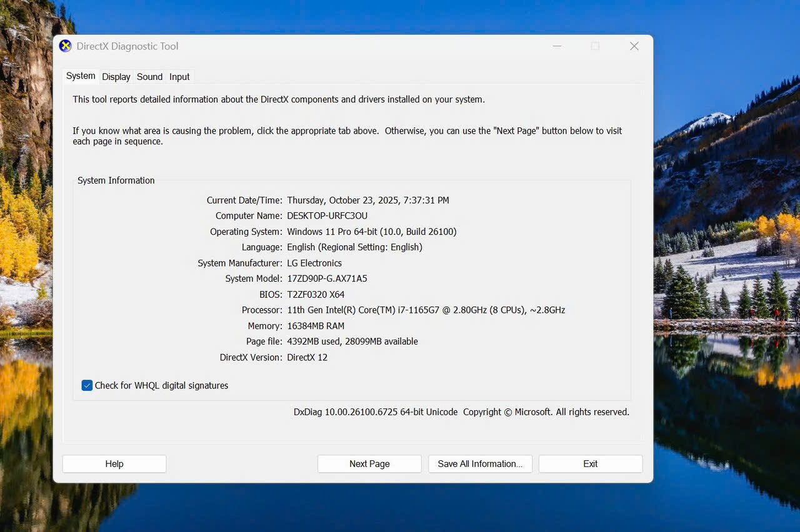This screenshot has width=800, height=532.
Task: Click Save All Information button
Action: (480, 464)
